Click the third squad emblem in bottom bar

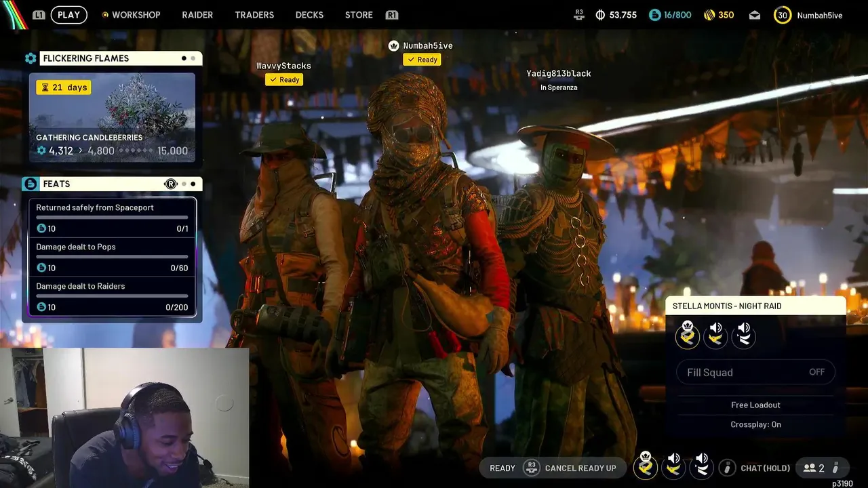click(x=702, y=466)
